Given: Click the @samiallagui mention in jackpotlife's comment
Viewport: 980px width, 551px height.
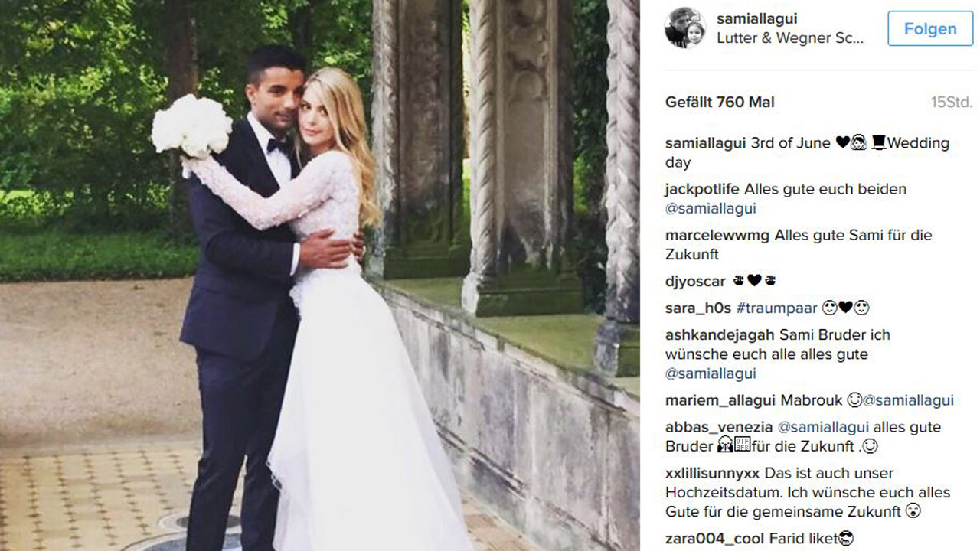Looking at the screenshot, I should coord(710,209).
